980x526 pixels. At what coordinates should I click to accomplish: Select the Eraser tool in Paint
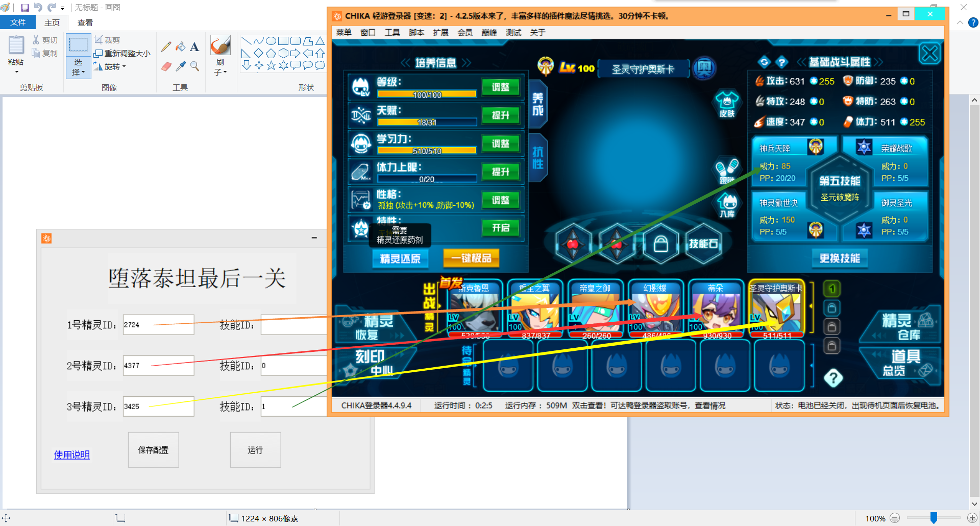tap(166, 66)
